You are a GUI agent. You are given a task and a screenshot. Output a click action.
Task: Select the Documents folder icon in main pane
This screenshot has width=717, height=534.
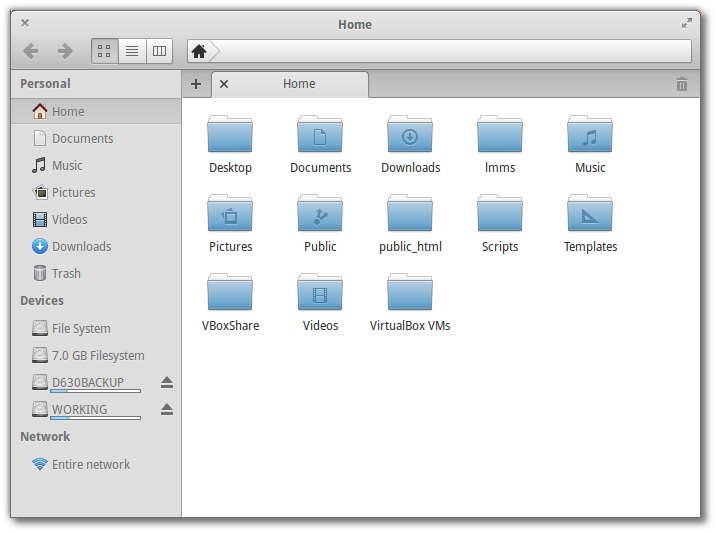320,134
